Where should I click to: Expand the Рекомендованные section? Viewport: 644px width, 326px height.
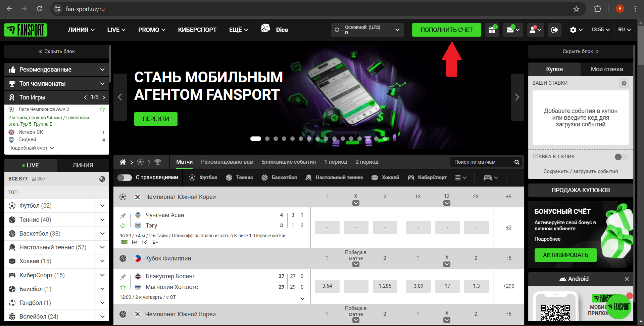(x=102, y=70)
